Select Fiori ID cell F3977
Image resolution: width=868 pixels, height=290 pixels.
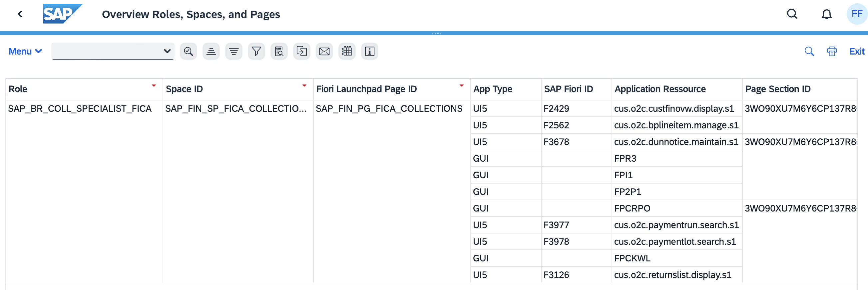point(576,225)
